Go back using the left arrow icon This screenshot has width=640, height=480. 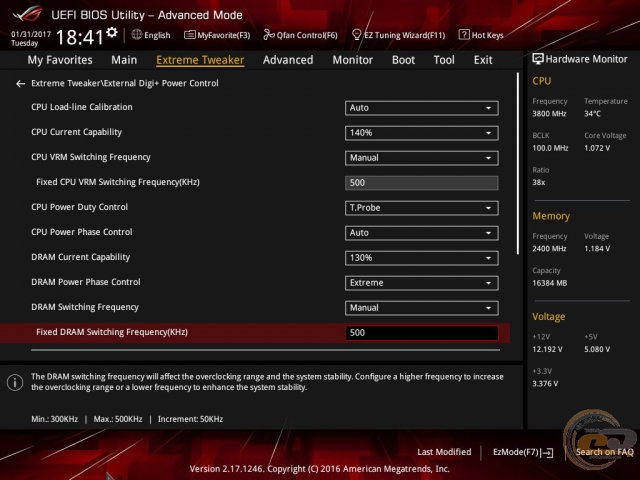20,84
